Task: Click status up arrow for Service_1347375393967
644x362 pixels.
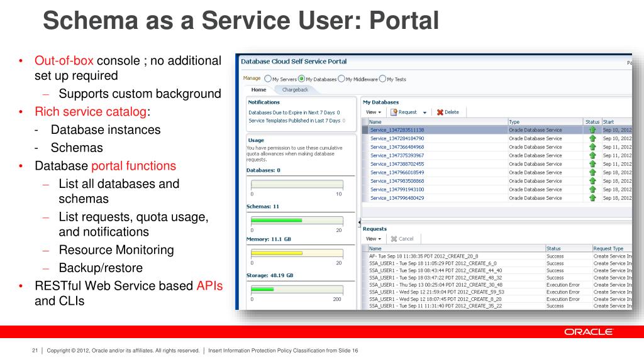Action: coord(592,156)
